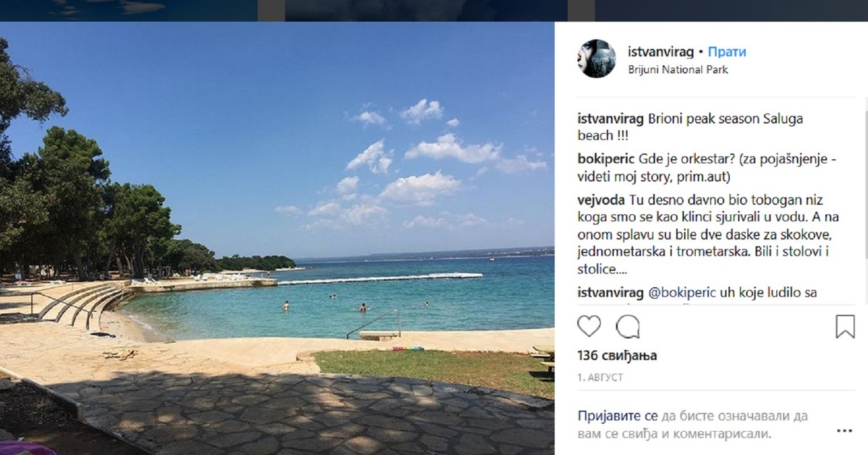
Task: Open the Brijuni National Park location link
Action: click(677, 69)
